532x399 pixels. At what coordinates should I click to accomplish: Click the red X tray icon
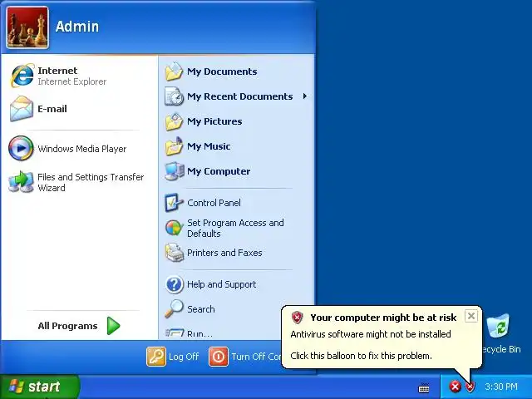click(455, 387)
